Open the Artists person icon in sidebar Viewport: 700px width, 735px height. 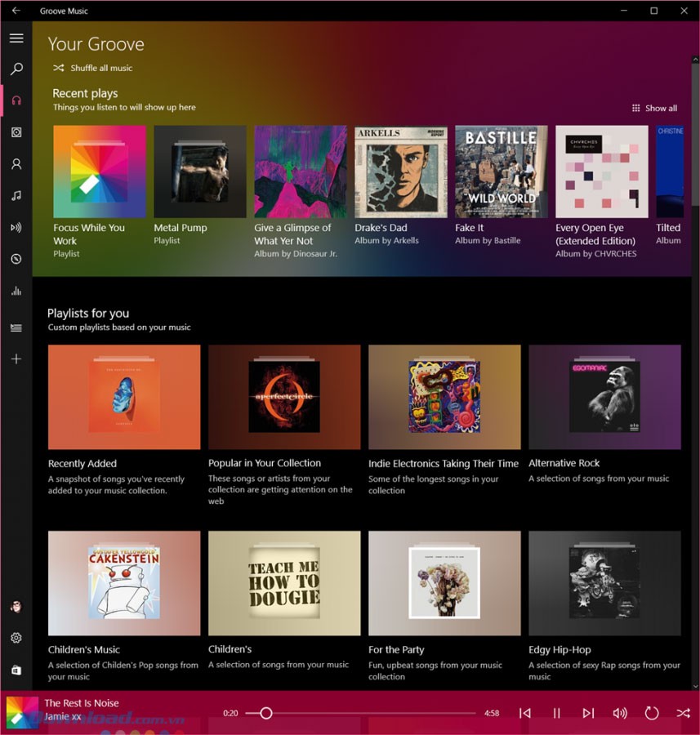[x=16, y=164]
